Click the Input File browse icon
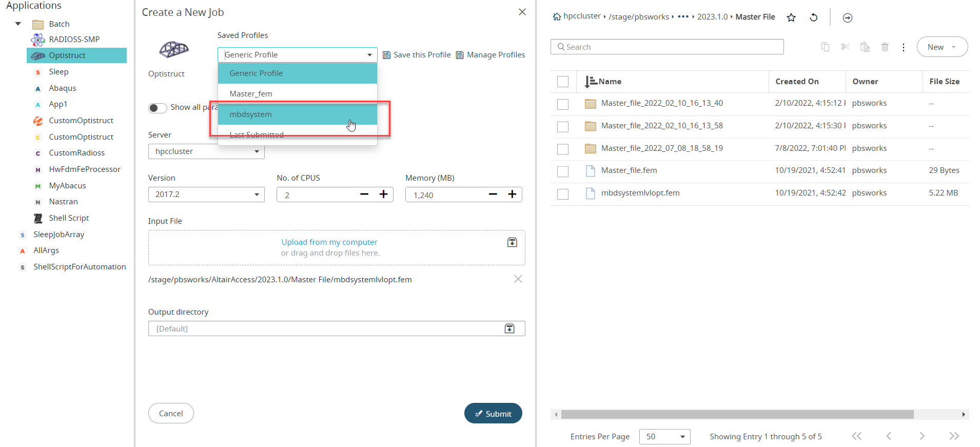Viewport: 980px width, 447px height. pyautogui.click(x=512, y=242)
